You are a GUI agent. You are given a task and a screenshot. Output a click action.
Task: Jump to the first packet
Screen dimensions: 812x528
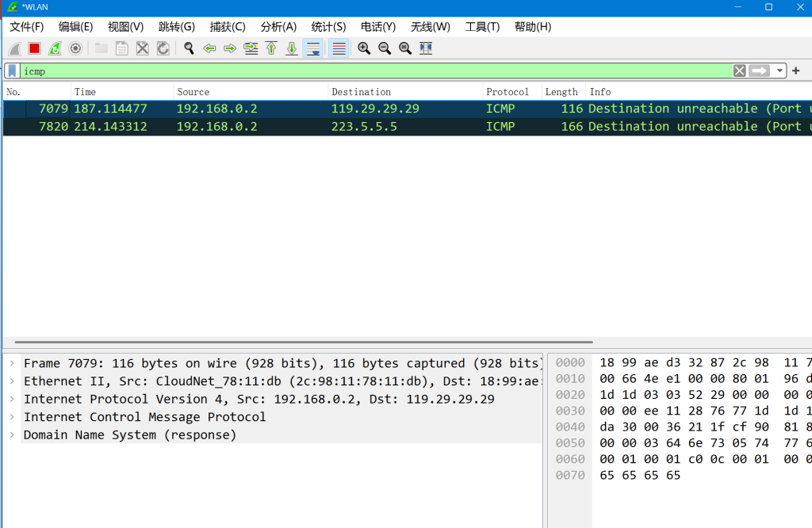[271, 48]
